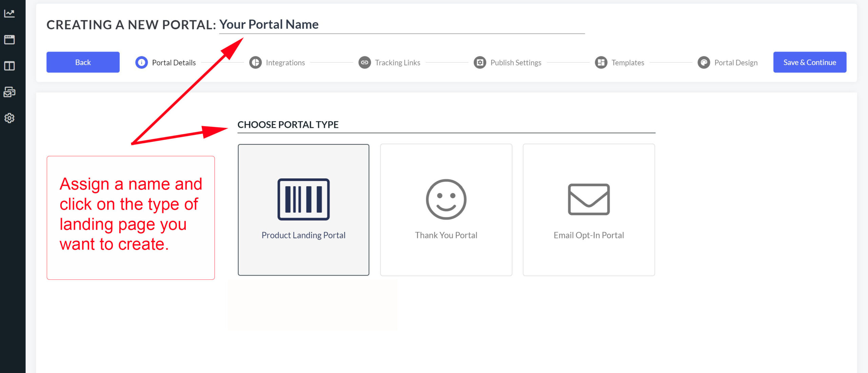Select the Thank You Portal type

tap(446, 209)
